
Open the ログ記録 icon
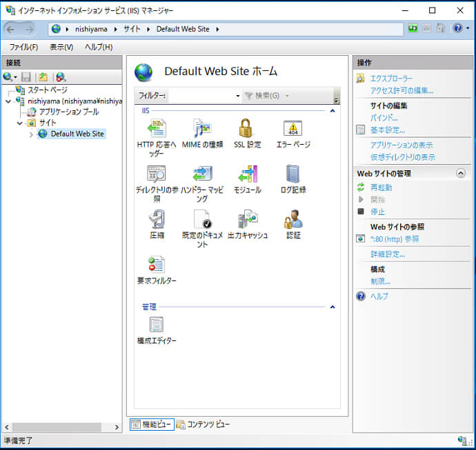(293, 174)
